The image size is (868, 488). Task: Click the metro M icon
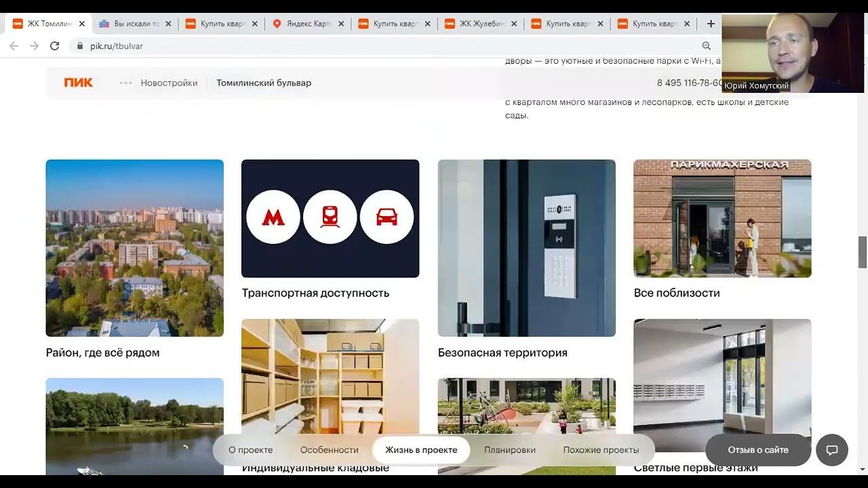click(x=273, y=217)
